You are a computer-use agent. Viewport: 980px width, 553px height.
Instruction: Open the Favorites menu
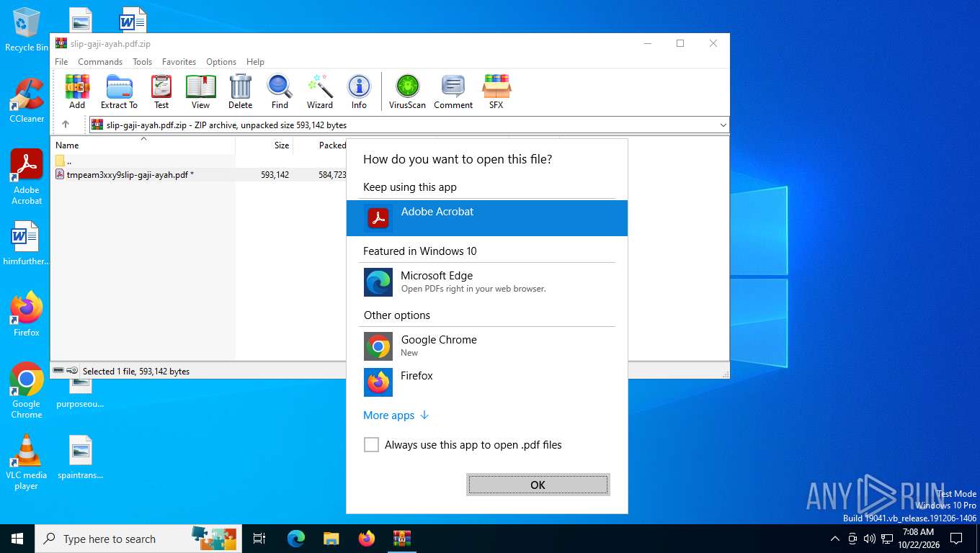click(x=179, y=62)
